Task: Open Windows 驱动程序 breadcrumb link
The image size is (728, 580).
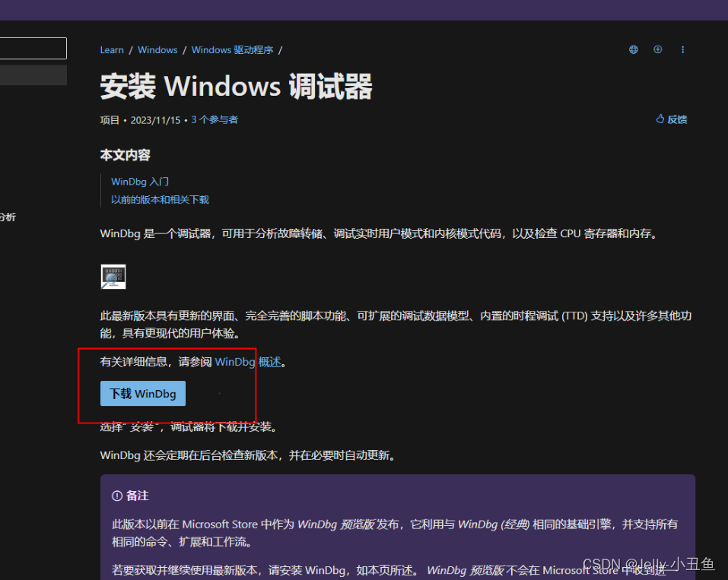Action: [x=232, y=50]
